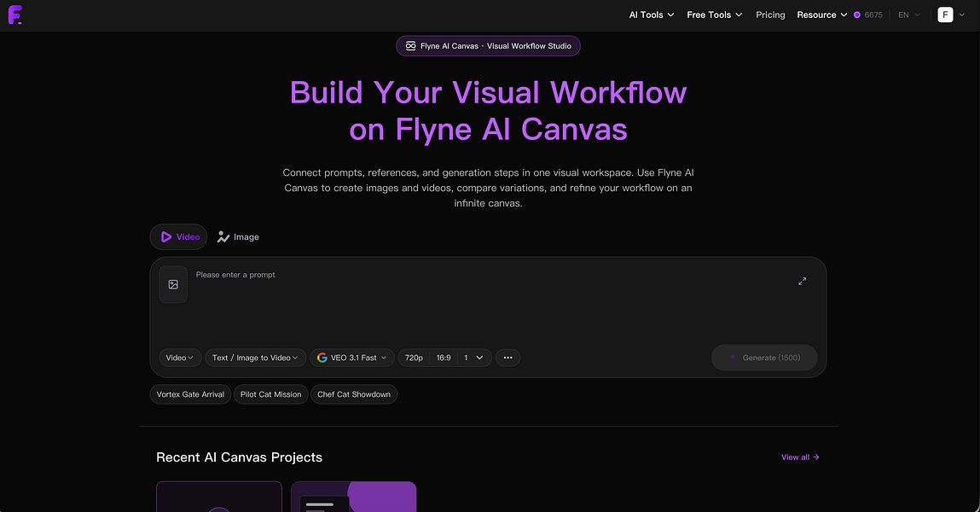
Task: Expand the Resource menu
Action: [x=822, y=15]
